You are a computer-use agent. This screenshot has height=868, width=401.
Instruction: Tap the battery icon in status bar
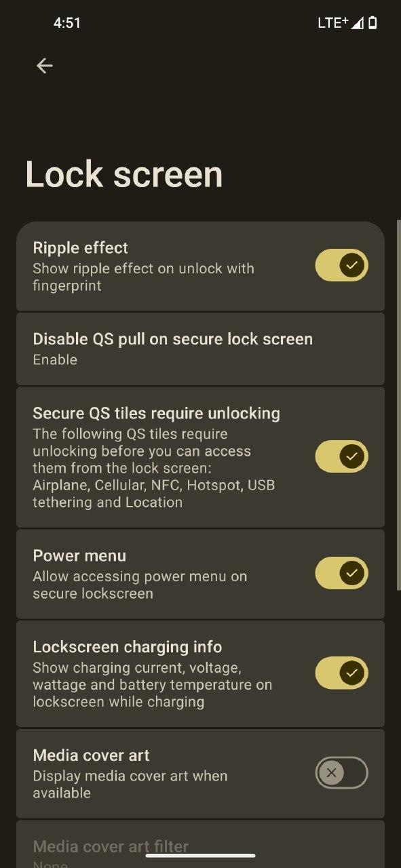[x=373, y=23]
